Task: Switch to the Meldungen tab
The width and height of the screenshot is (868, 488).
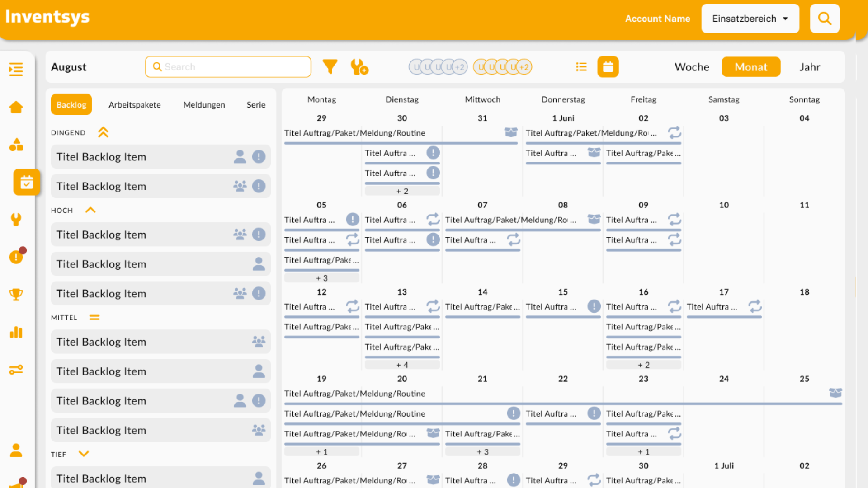Action: point(204,105)
